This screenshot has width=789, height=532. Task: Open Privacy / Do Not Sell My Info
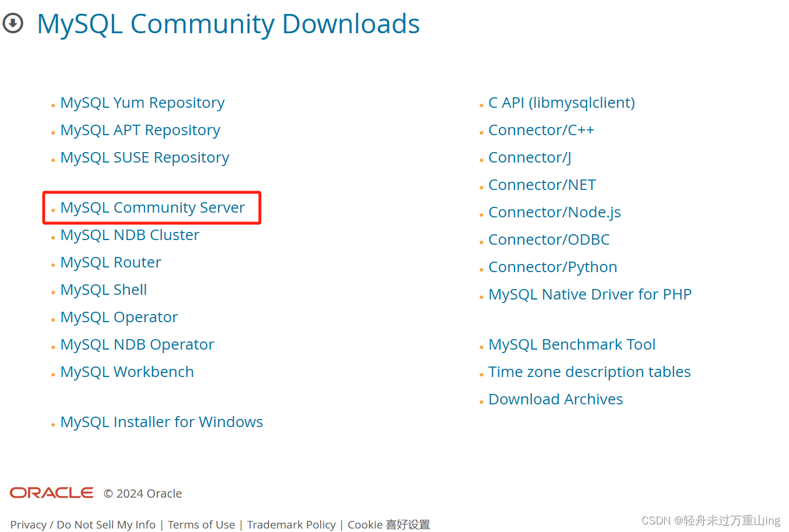83,524
